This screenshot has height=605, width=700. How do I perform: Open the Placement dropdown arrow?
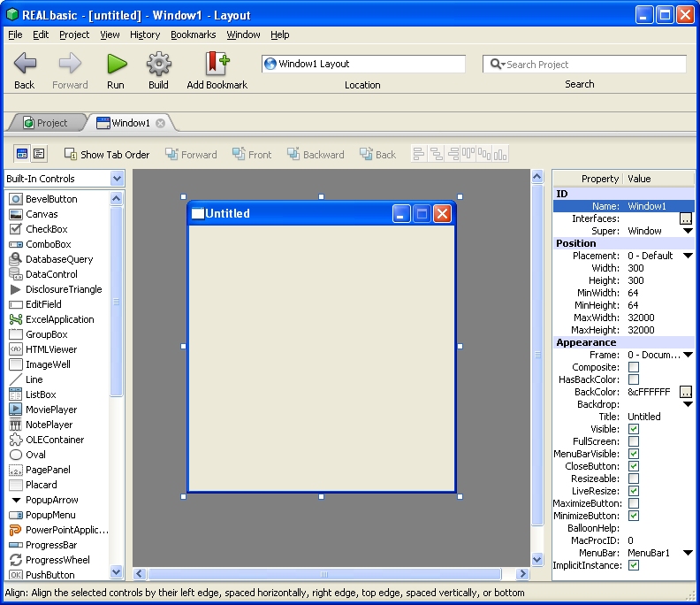point(688,256)
